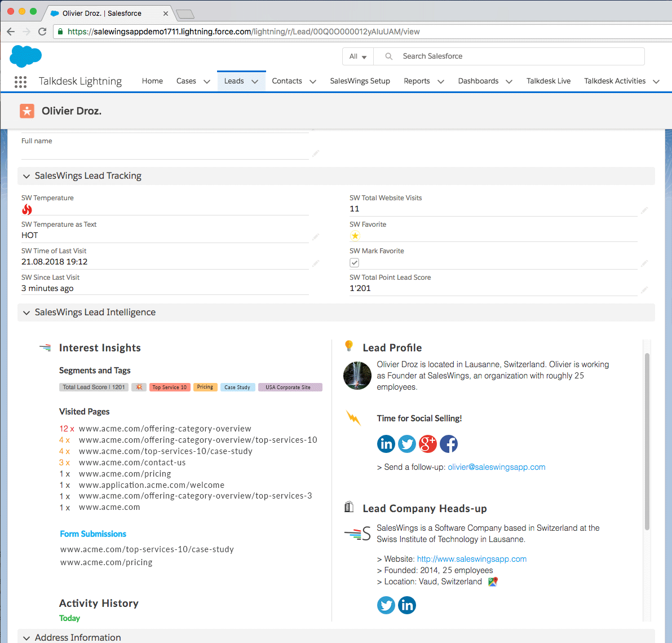
Task: Click the Today activity history label
Action: point(69,618)
